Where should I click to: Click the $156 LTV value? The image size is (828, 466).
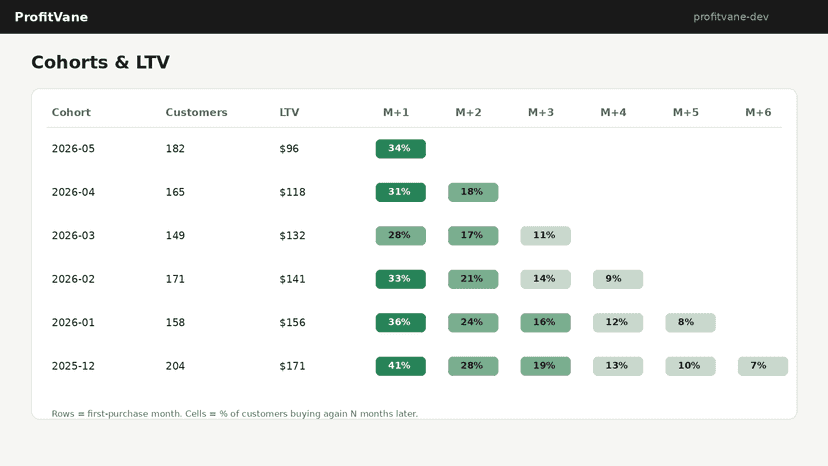pos(292,322)
